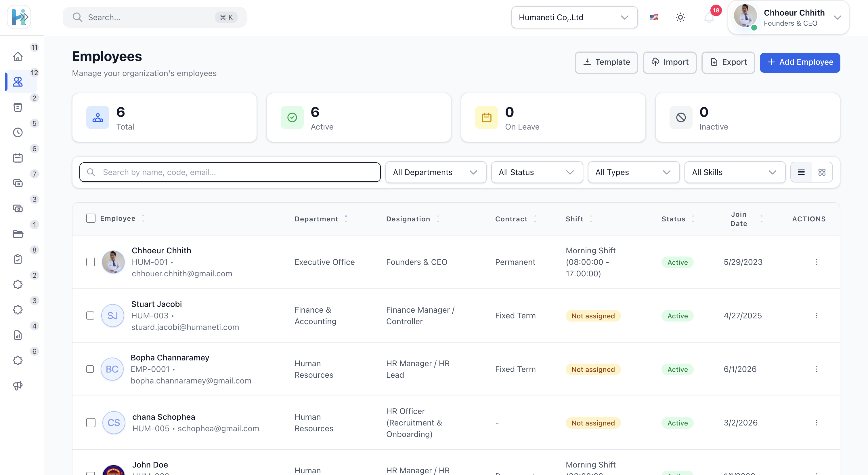Click the Template download button
This screenshot has height=475, width=868.
[606, 62]
